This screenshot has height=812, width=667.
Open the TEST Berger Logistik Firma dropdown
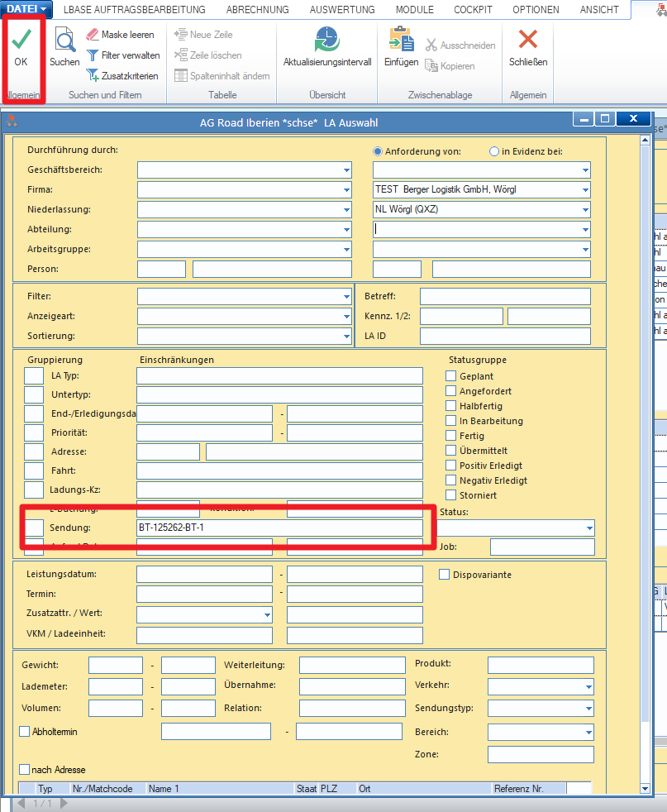[x=585, y=189]
